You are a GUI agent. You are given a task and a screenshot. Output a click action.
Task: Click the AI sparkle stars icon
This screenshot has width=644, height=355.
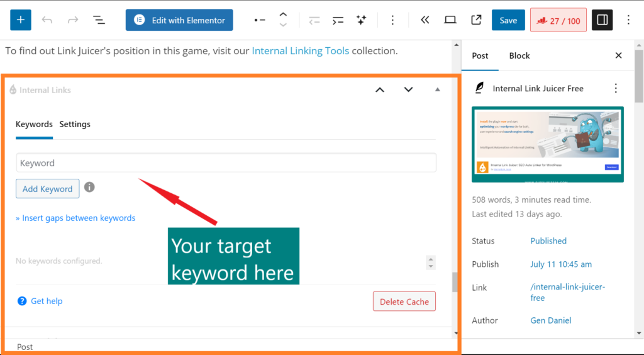(361, 20)
